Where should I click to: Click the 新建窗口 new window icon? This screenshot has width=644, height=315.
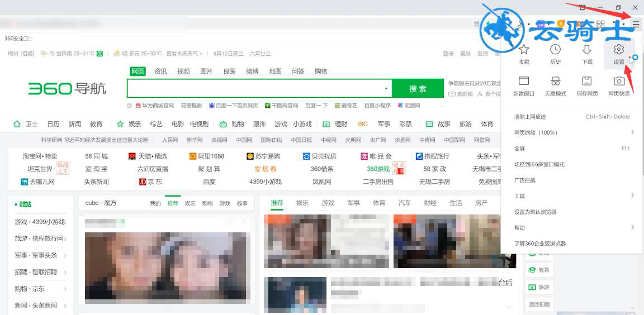[x=524, y=80]
